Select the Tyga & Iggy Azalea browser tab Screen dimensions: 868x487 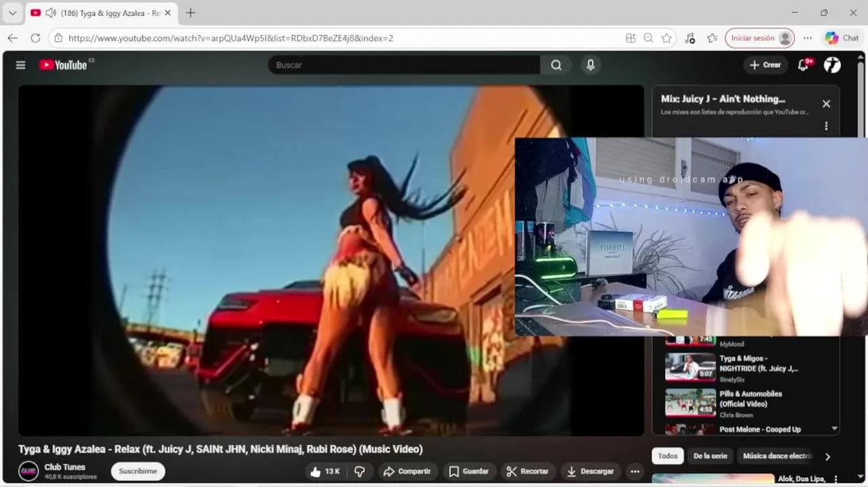(x=101, y=13)
